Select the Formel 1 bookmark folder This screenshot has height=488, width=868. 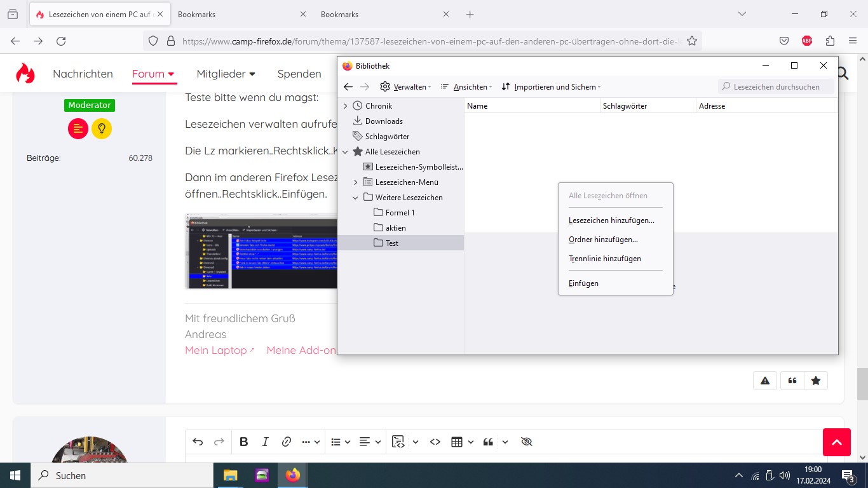(x=400, y=213)
